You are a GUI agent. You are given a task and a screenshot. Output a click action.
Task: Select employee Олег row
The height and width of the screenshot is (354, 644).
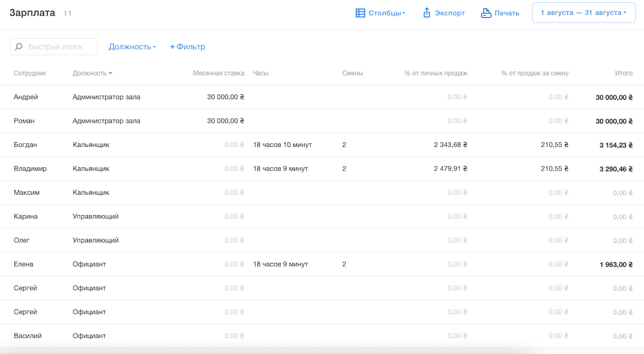(x=322, y=240)
